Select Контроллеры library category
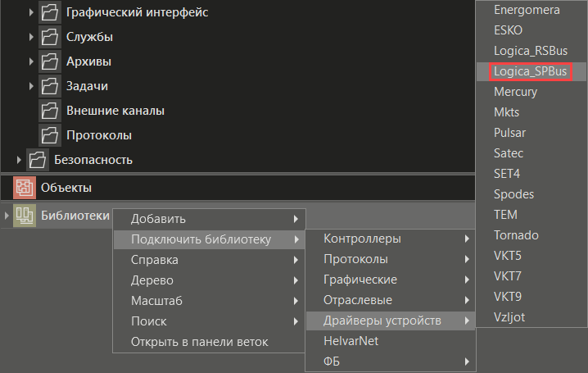Screen dimensions: 588x373 point(391,239)
